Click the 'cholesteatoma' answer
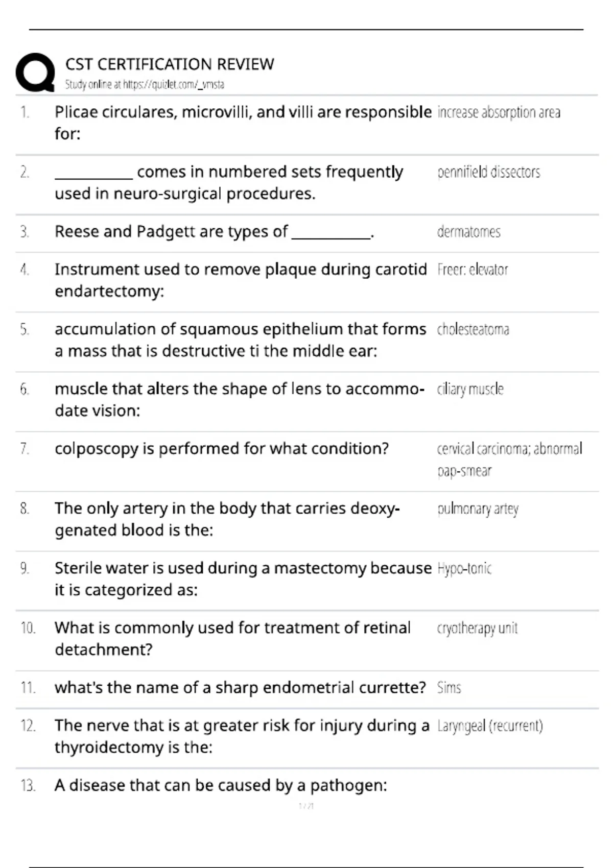This screenshot has width=613, height=868. click(473, 329)
